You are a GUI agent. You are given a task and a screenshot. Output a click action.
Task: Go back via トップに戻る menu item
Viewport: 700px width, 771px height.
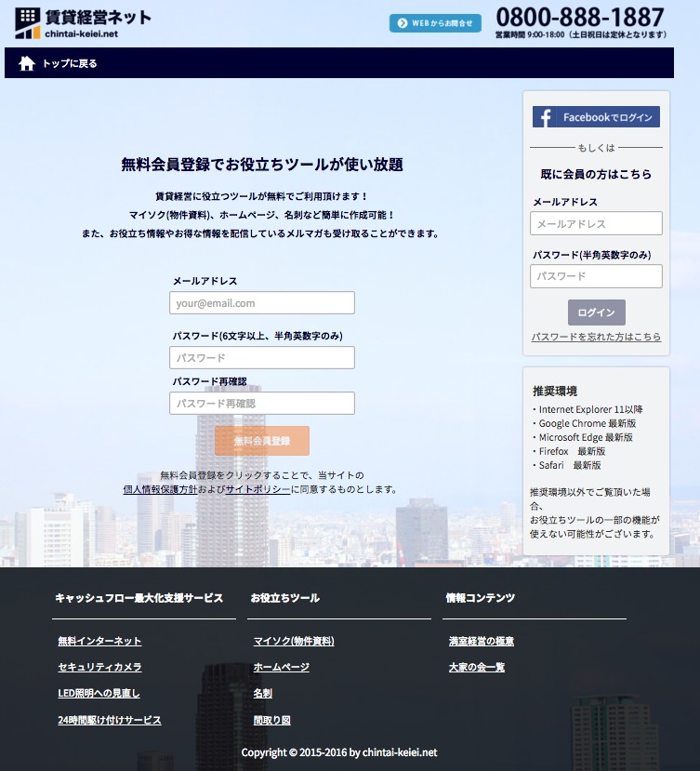pos(70,63)
